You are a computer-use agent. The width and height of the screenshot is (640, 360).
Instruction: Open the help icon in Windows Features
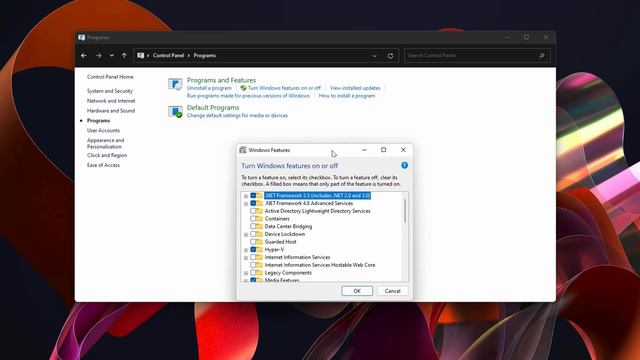click(x=404, y=165)
